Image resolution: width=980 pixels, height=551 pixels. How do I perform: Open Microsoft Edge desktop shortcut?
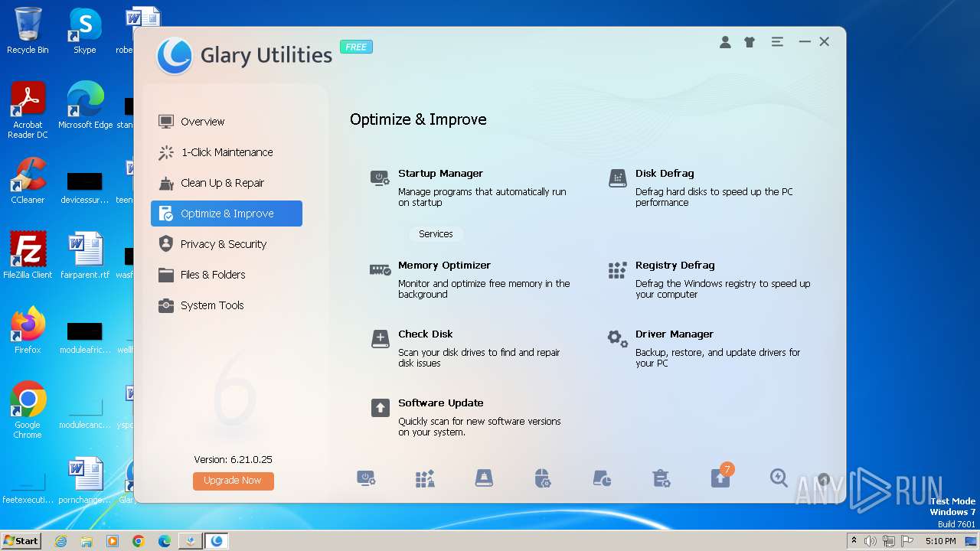[85, 106]
